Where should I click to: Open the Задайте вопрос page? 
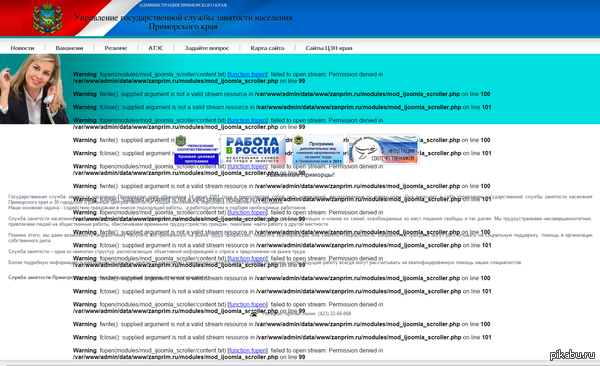click(x=207, y=48)
